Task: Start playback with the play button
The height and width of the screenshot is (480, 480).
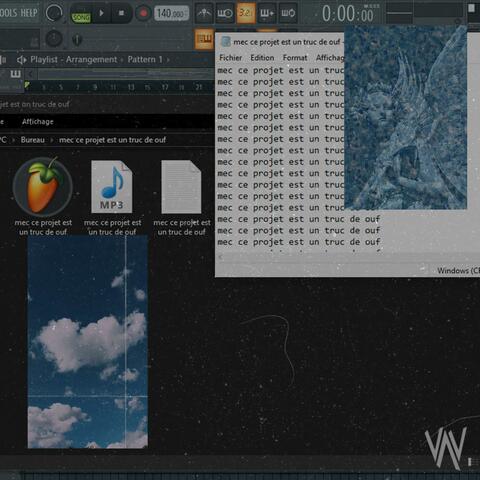Action: (102, 13)
